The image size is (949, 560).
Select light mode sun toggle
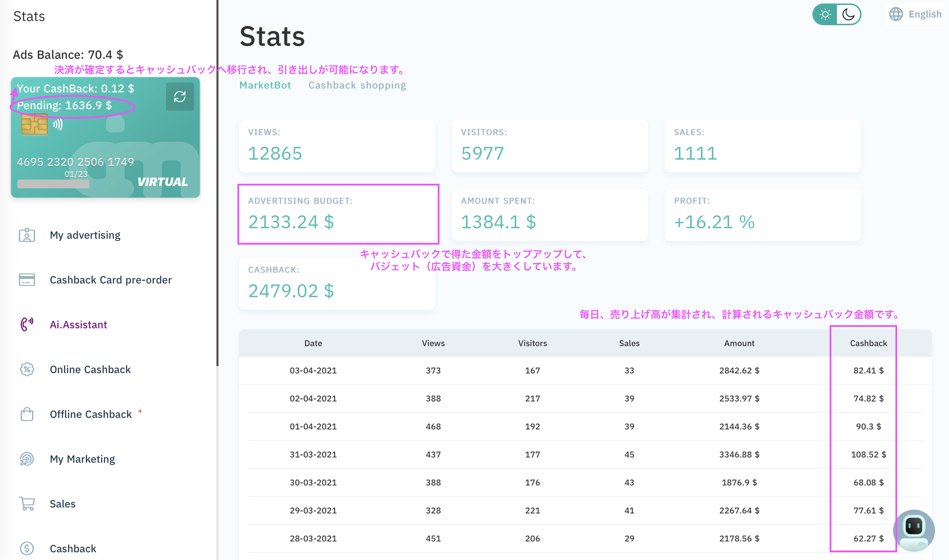825,15
